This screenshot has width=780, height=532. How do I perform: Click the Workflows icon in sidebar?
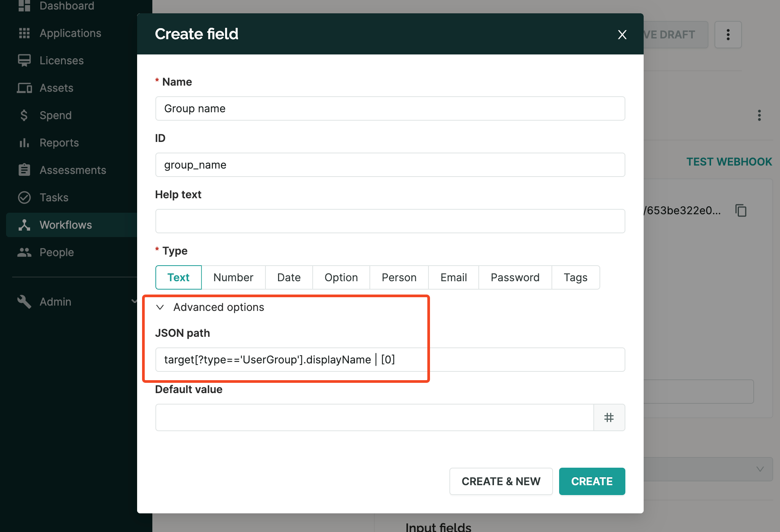coord(24,225)
